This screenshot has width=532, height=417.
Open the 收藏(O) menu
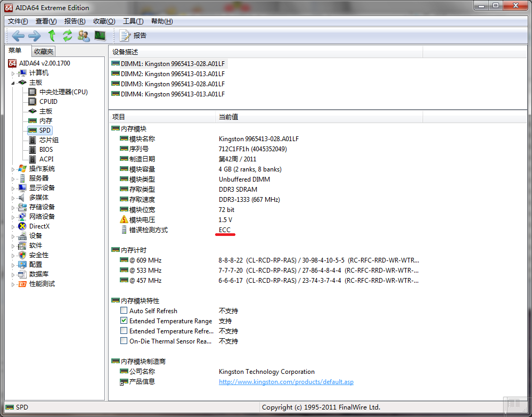click(104, 21)
